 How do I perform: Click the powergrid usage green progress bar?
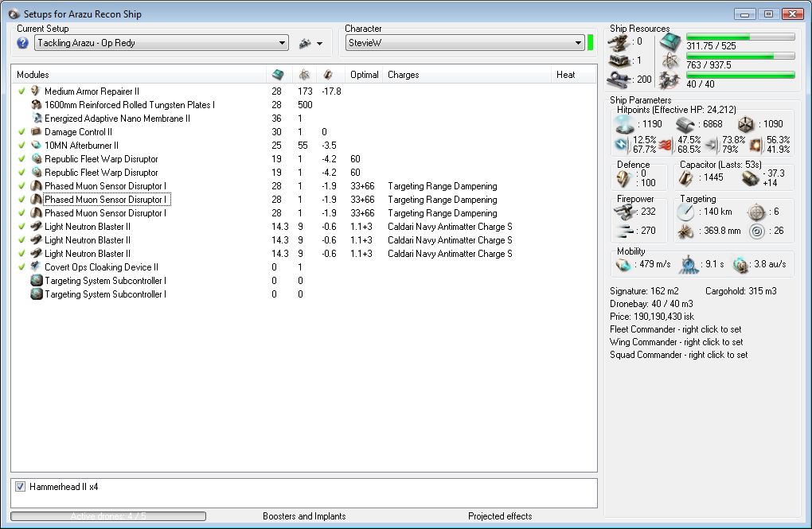740,56
